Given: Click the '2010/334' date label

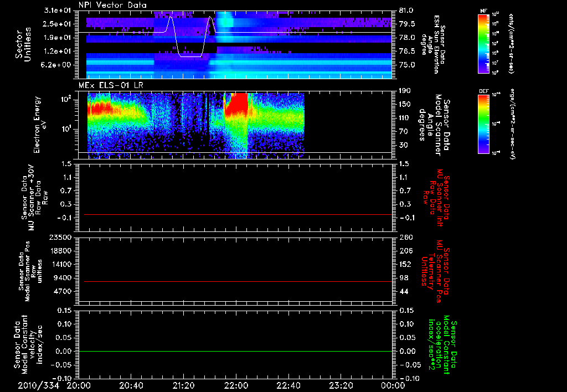Looking at the screenshot, I should pos(38,385).
